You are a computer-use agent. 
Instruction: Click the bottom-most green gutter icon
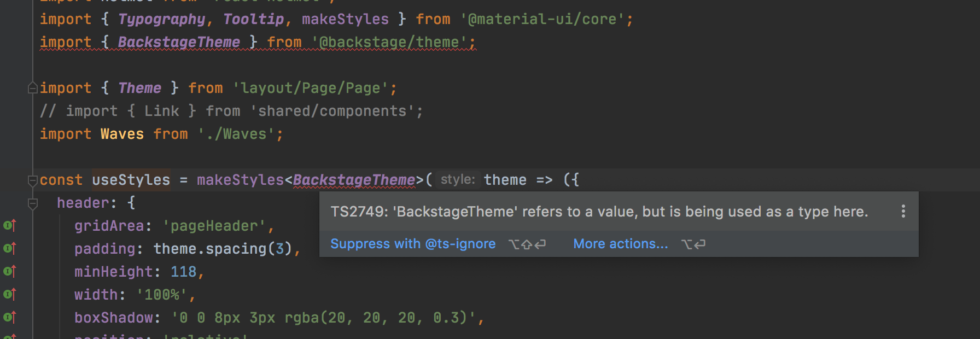(x=7, y=336)
